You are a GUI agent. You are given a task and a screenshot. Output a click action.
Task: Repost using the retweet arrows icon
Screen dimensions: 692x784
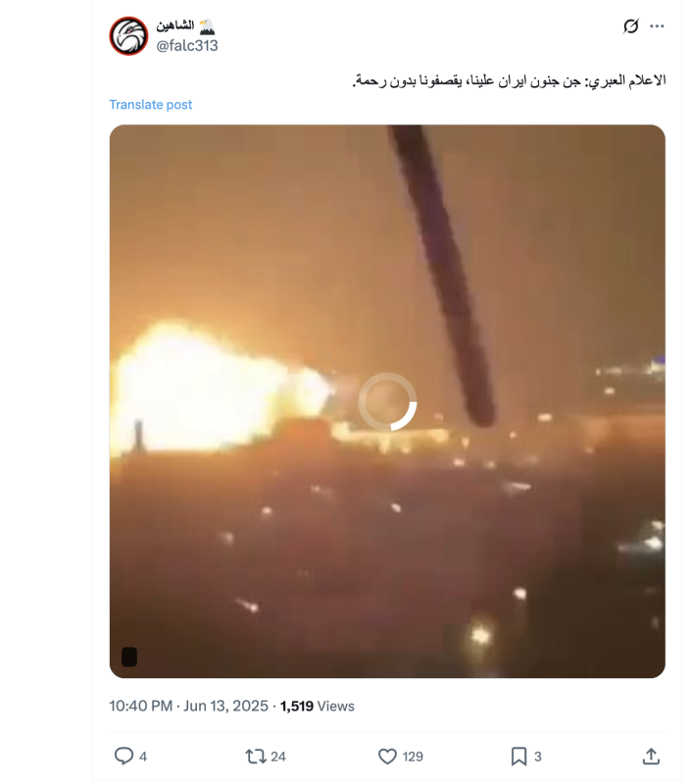(x=256, y=756)
